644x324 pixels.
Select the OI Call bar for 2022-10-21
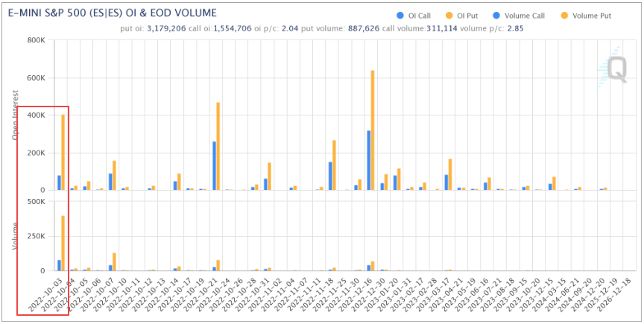coord(215,166)
